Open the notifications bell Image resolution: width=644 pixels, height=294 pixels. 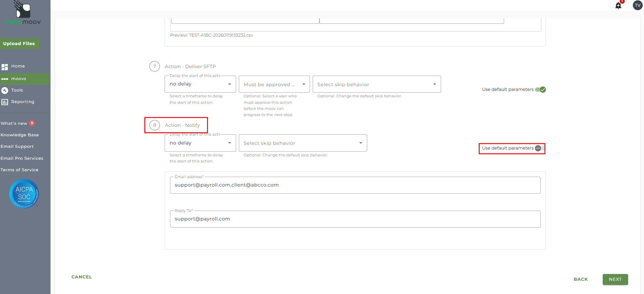(x=618, y=5)
